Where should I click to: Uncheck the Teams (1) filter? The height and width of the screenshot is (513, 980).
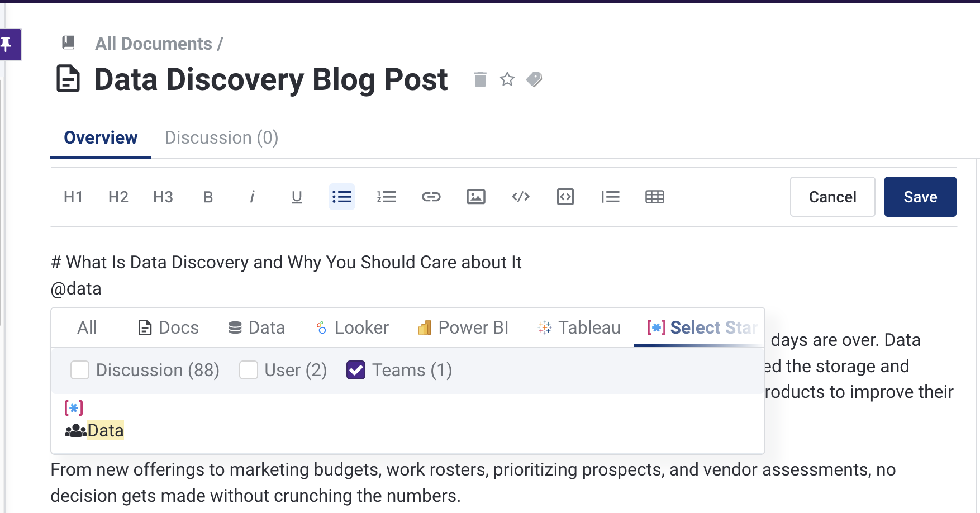(x=356, y=370)
